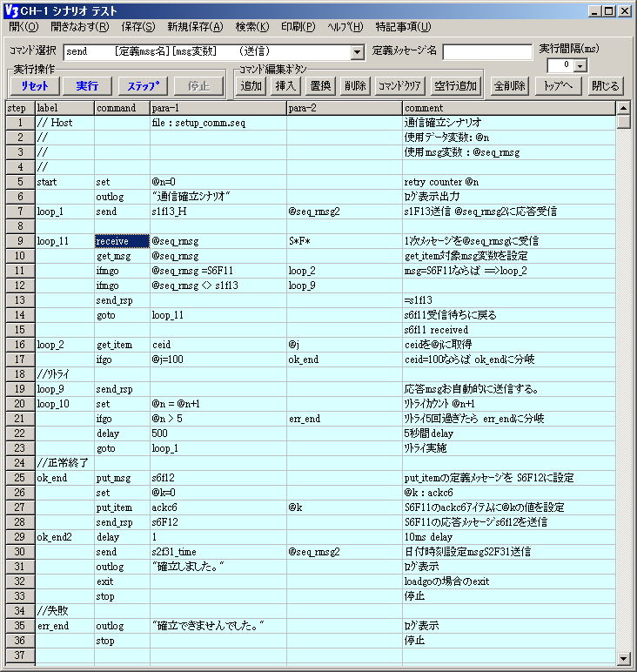Image resolution: width=637 pixels, height=672 pixels.
Task: Click the 's6F12' parameter cell
Action: (218, 522)
